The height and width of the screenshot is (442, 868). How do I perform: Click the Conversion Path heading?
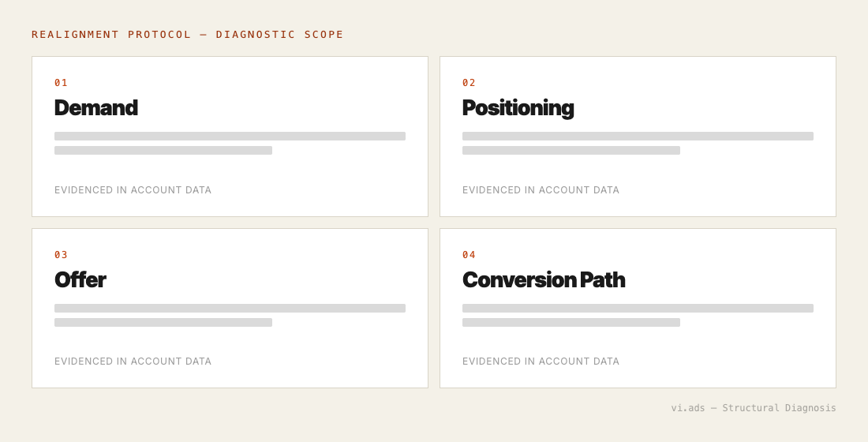click(544, 279)
